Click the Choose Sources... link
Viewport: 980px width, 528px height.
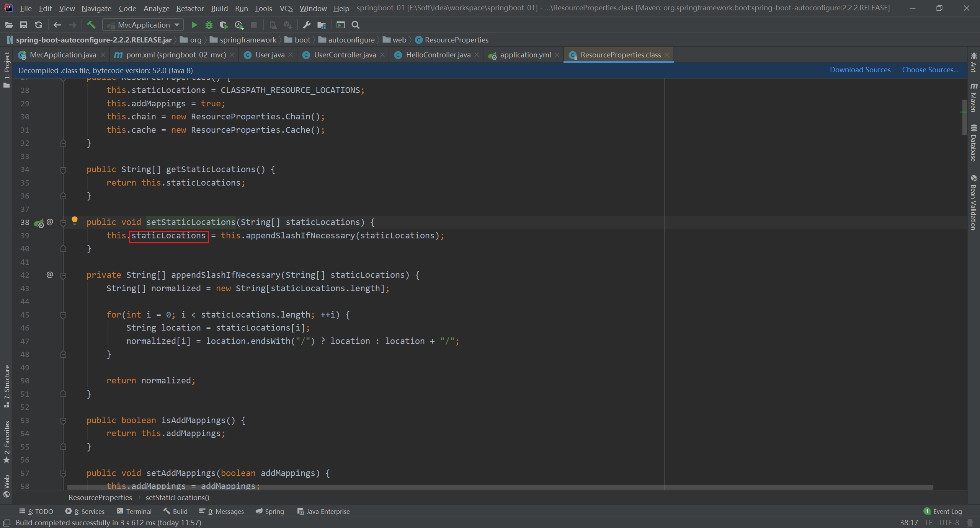pos(930,70)
